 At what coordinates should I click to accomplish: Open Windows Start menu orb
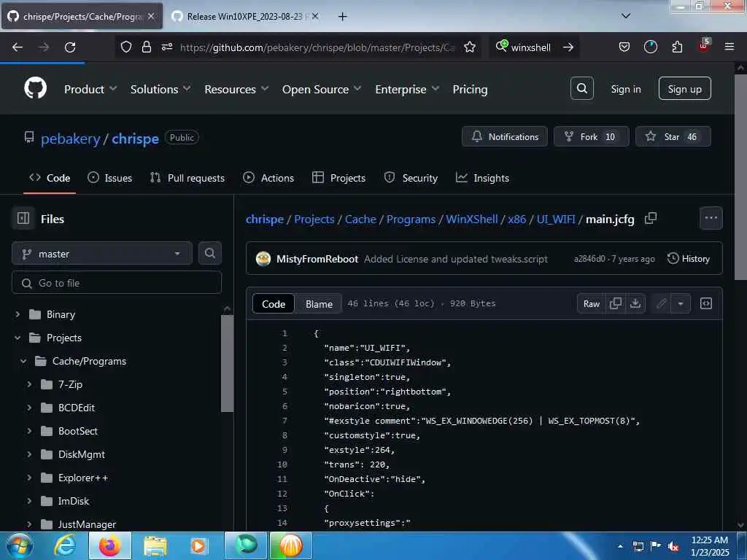coord(20,545)
